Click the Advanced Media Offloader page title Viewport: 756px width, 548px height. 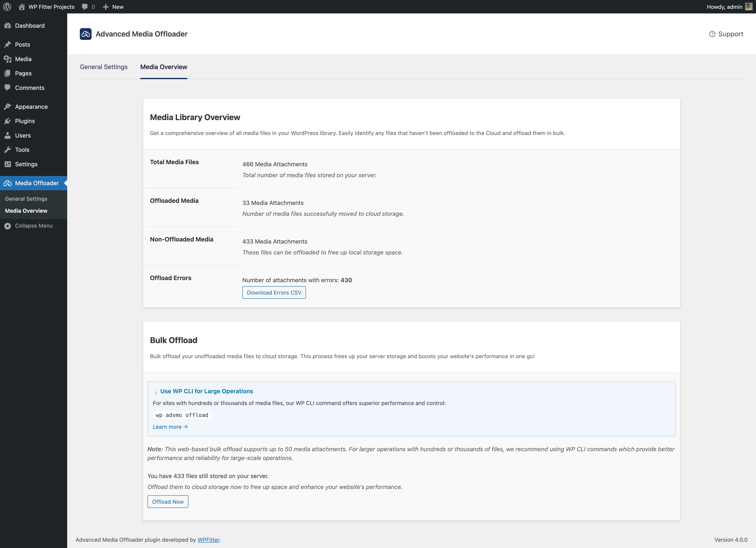[x=141, y=34]
